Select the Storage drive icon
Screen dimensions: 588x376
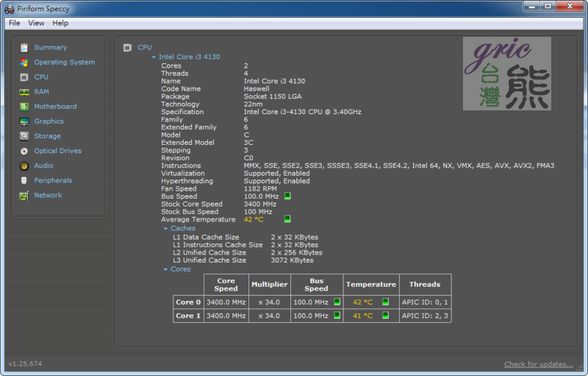click(24, 136)
